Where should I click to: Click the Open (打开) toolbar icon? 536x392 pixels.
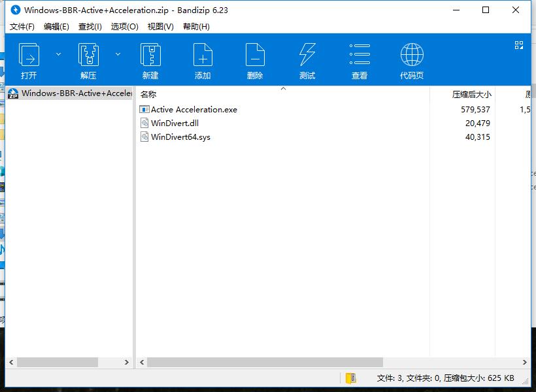coord(29,55)
